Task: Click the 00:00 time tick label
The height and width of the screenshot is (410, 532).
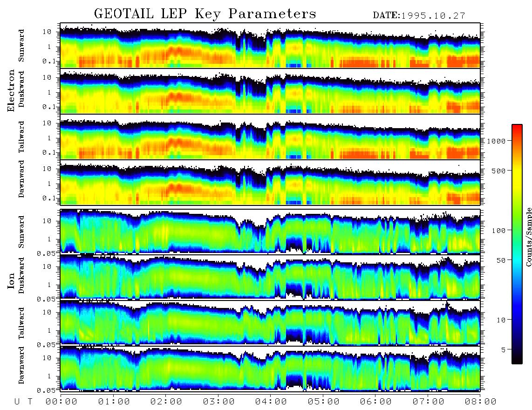Action: point(61,402)
